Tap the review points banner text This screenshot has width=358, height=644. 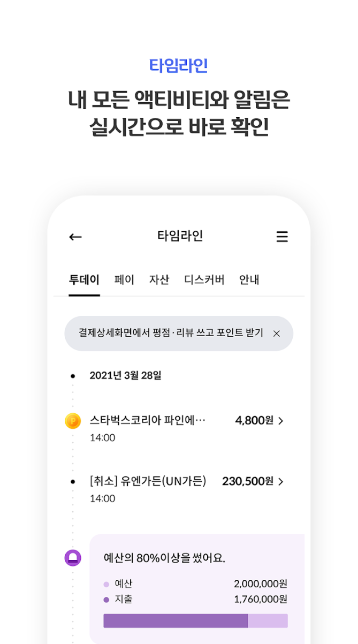(x=171, y=333)
